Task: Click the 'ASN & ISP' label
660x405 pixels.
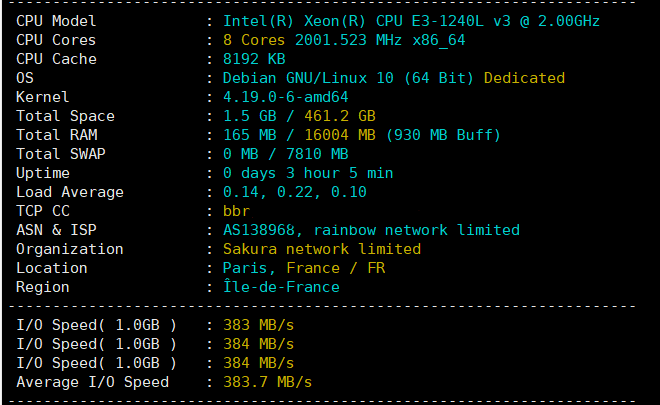Action: 56,230
